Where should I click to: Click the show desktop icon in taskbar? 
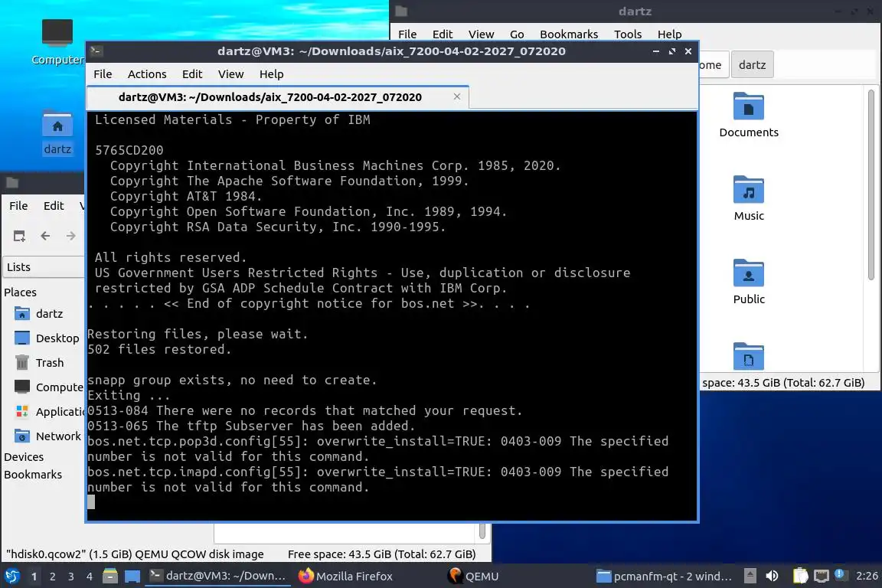tap(132, 577)
